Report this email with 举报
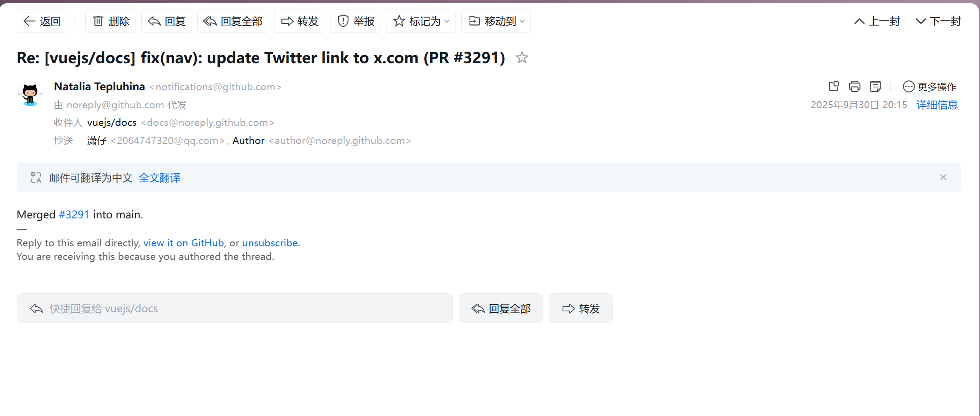The height and width of the screenshot is (416, 980). pyautogui.click(x=355, y=21)
